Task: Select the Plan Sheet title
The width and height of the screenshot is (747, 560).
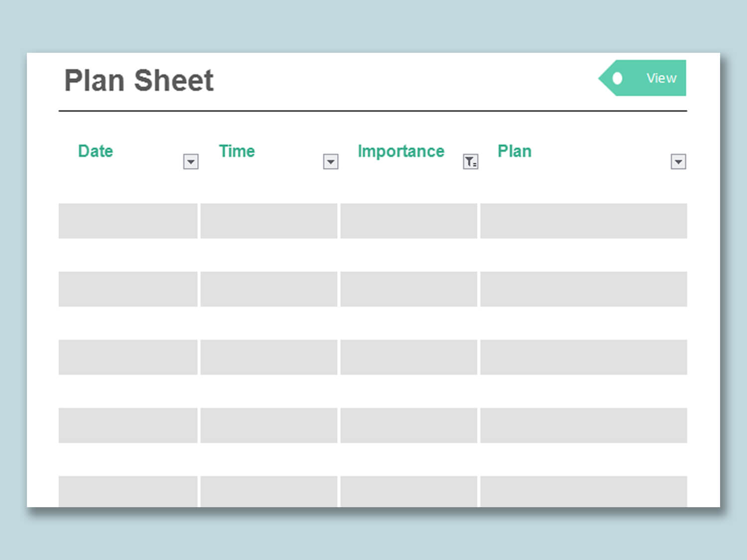Action: (x=139, y=81)
